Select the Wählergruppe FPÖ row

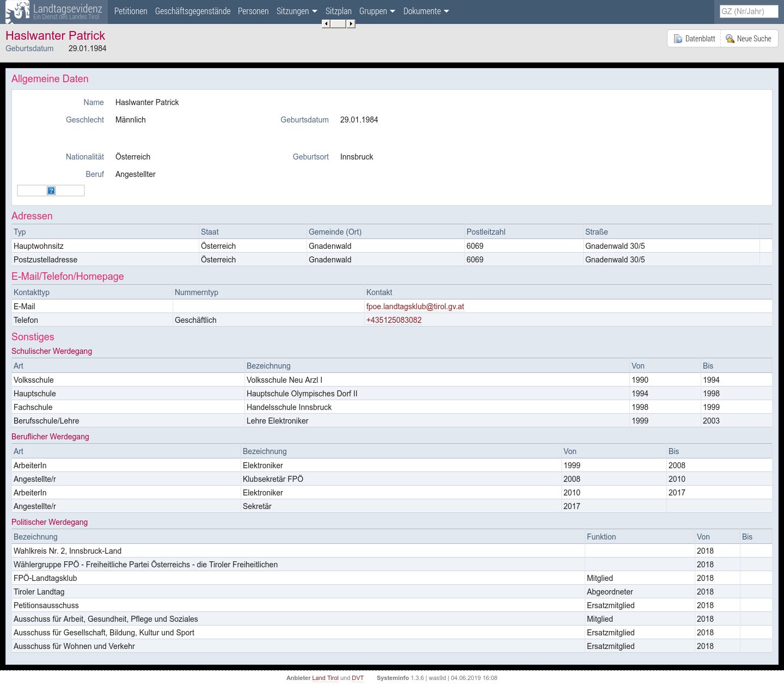[391, 565]
